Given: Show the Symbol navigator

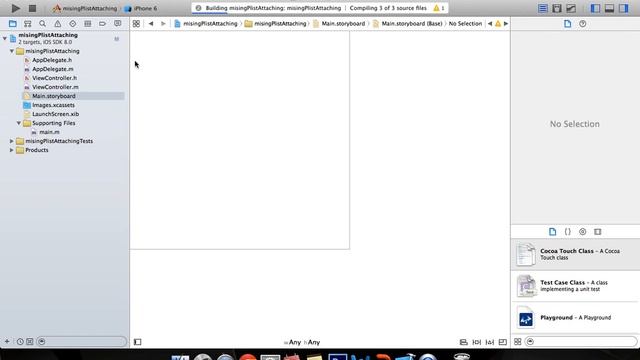Looking at the screenshot, I should (x=27, y=24).
